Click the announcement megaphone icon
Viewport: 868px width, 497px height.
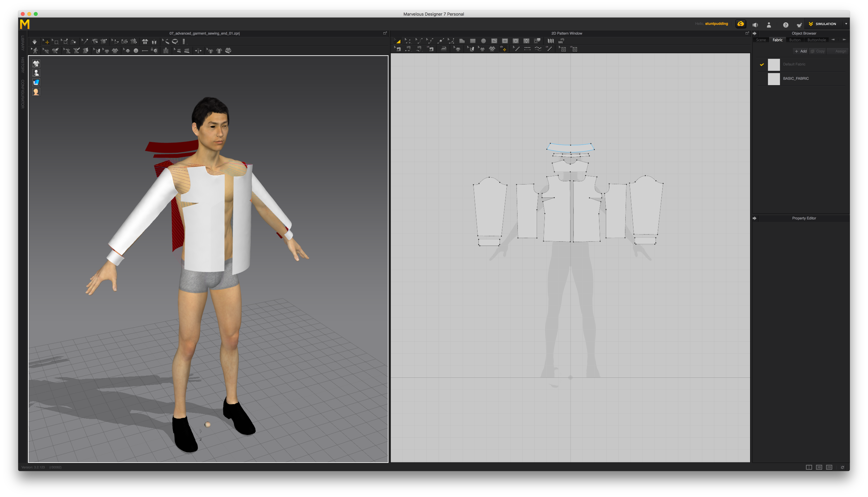(x=755, y=25)
